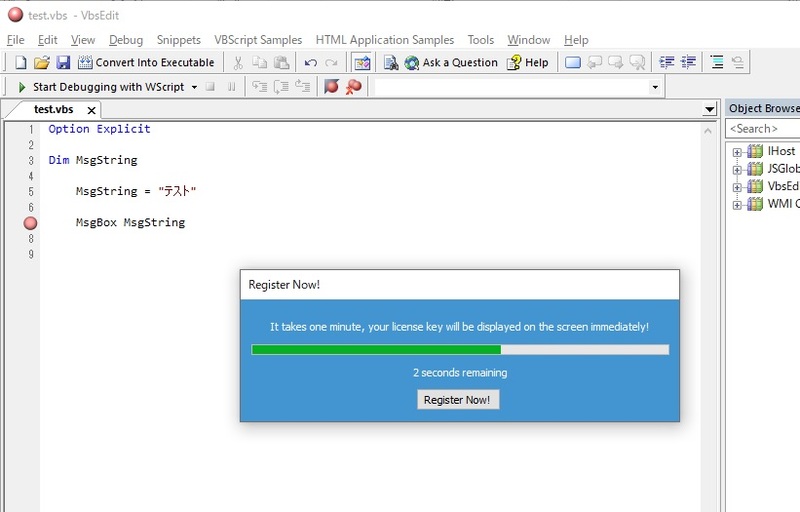Open the empty combo box in the debug toolbar

[x=655, y=87]
